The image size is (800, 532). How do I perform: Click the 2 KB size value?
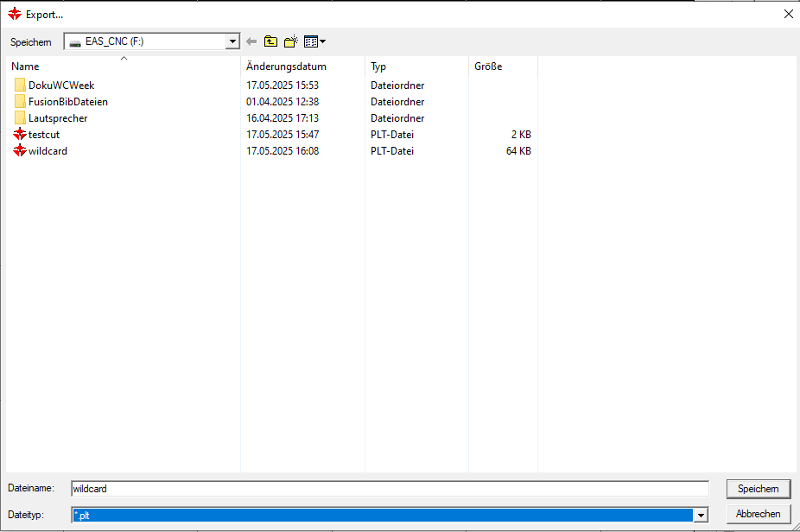(521, 134)
